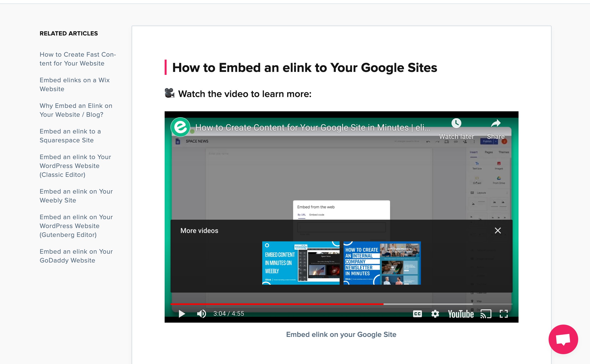Toggle closed captions on the video
590x364 pixels.
coord(417,314)
